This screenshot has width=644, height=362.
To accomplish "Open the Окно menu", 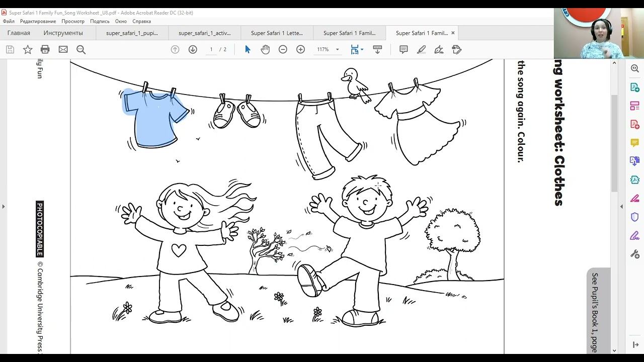I will tap(121, 22).
